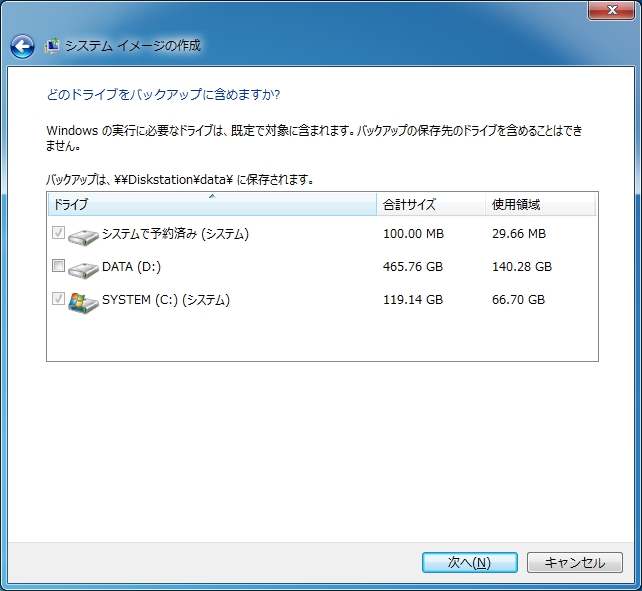Click the sort arrow above ドライブ column

[x=212, y=196]
